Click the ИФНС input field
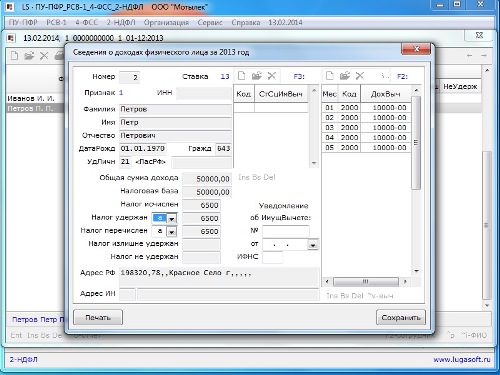 click(x=273, y=257)
